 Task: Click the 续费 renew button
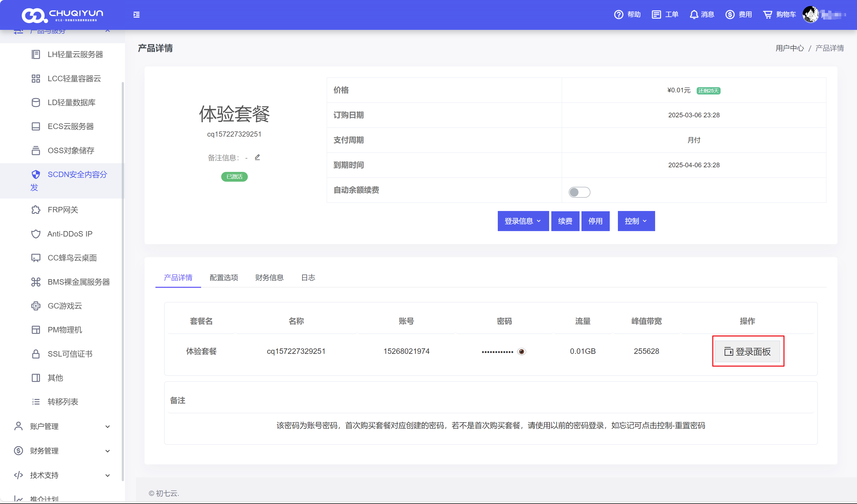pyautogui.click(x=565, y=221)
